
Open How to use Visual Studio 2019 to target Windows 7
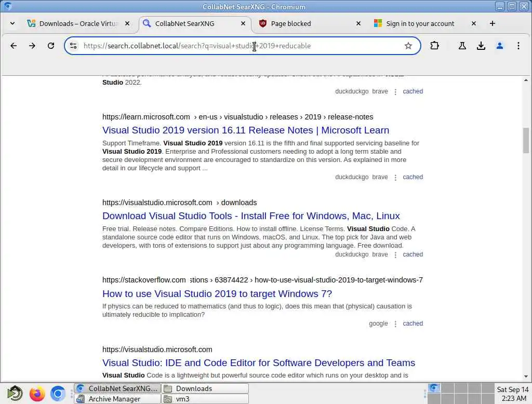pyautogui.click(x=217, y=294)
